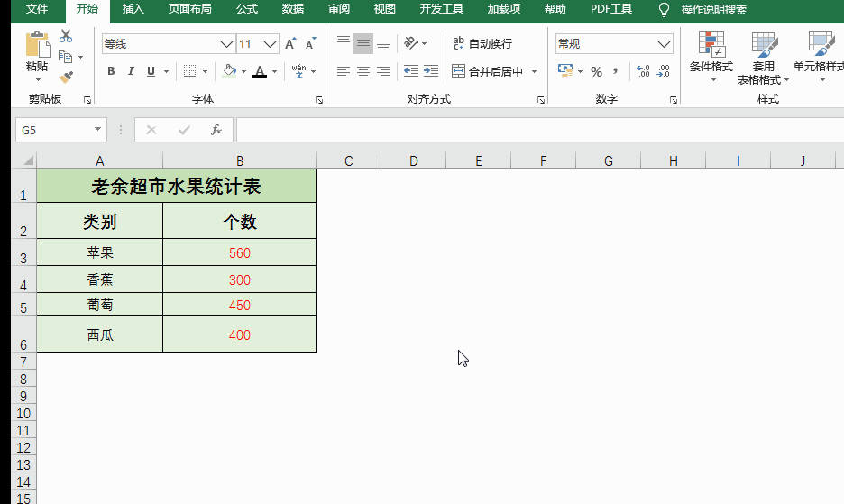
Task: Center text horizontally
Action: 363,71
